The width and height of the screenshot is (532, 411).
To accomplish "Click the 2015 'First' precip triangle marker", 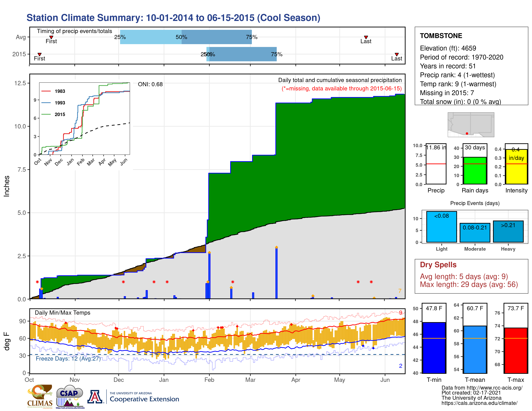I will pos(39,54).
